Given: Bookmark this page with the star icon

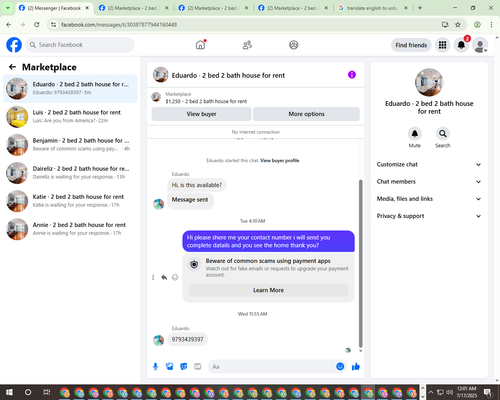Looking at the screenshot, I should (x=458, y=24).
